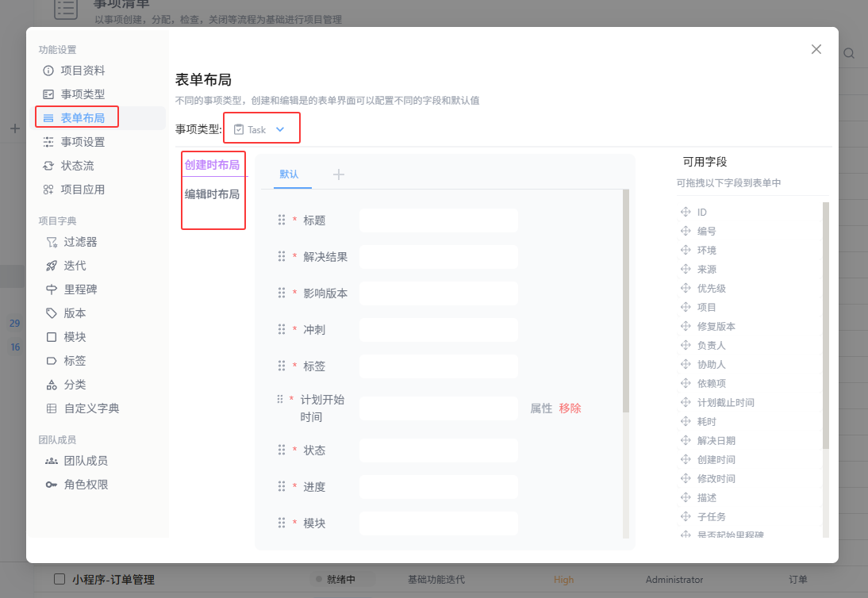Switch to 创建时布局 tab
868x598 pixels.
coord(212,165)
